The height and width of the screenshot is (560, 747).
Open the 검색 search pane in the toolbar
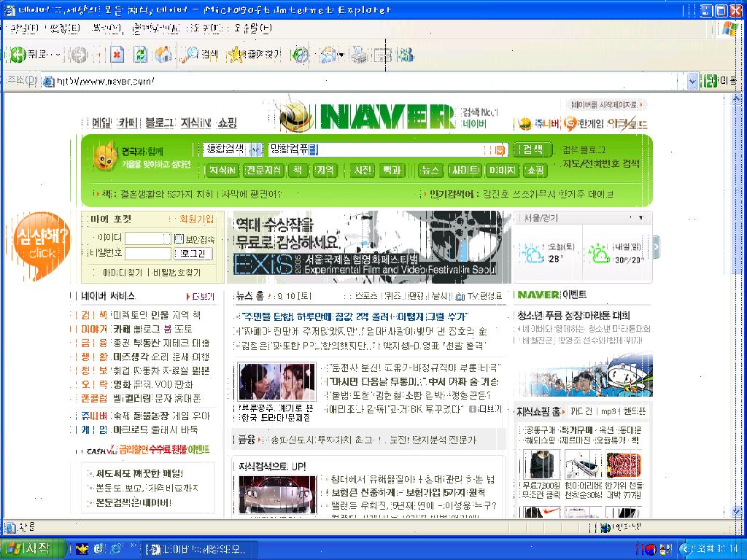[200, 55]
